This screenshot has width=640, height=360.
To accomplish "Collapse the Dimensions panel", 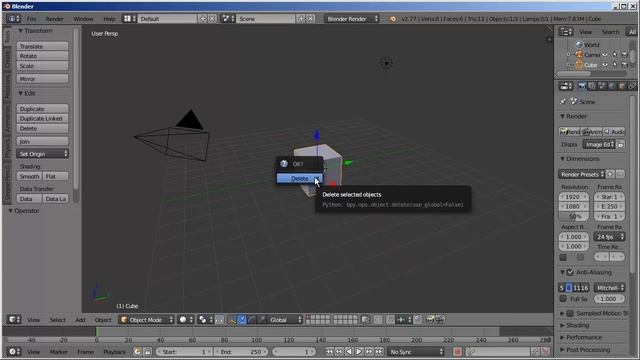I will click(562, 159).
